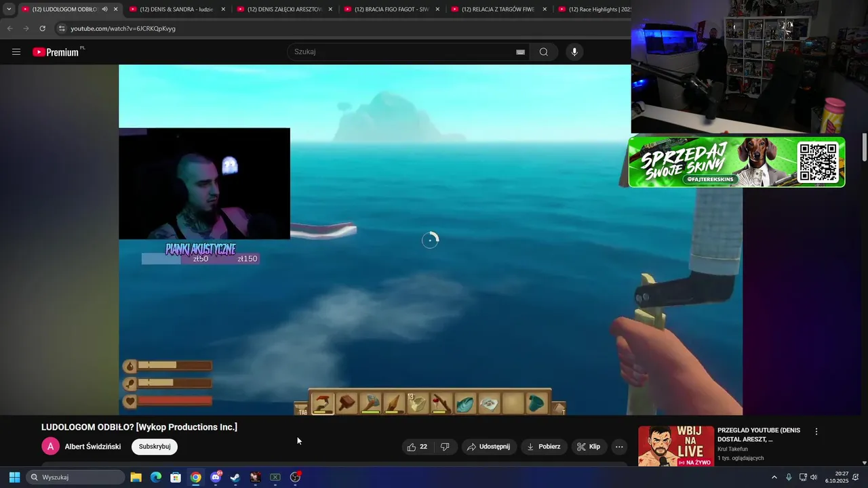Open Xbox Game Bar taskbar icon

coord(275,477)
